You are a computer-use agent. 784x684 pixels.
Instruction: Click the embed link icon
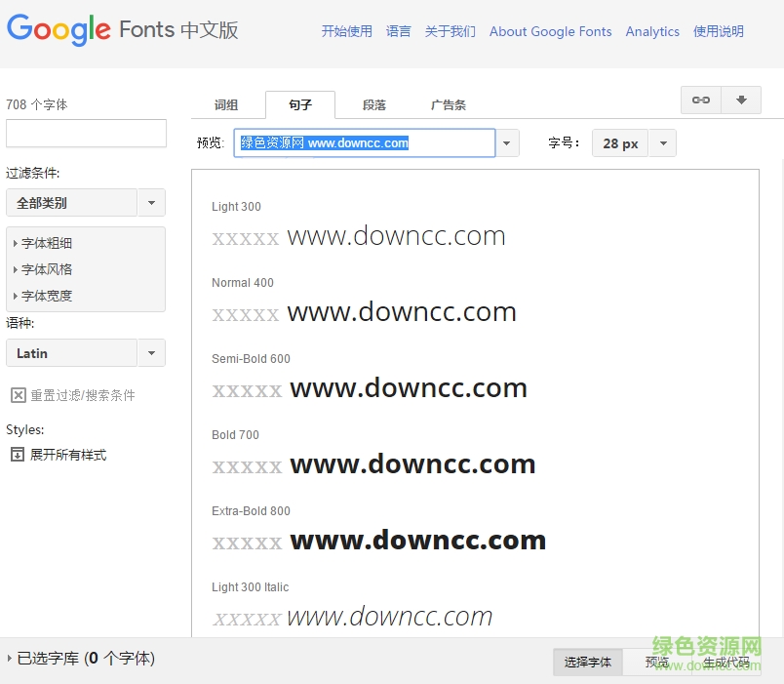(x=700, y=100)
